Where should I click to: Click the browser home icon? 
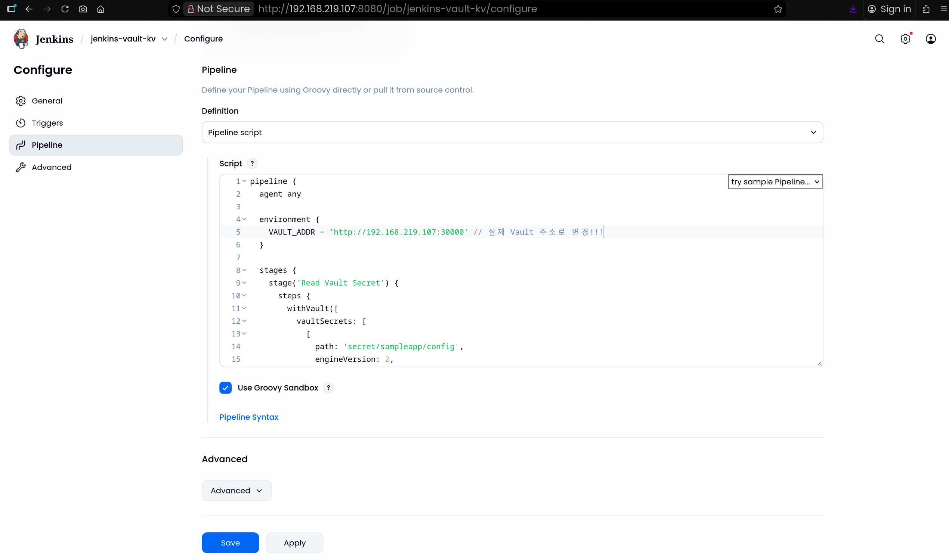coord(101,9)
